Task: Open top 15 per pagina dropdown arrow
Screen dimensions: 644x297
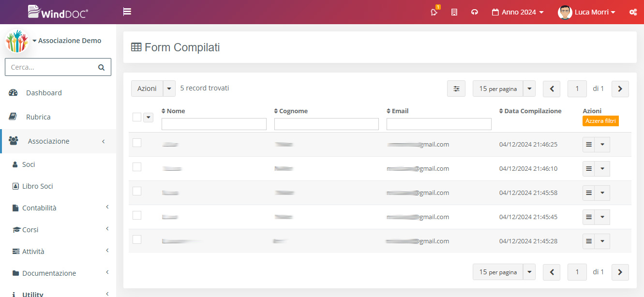Action: [529, 89]
